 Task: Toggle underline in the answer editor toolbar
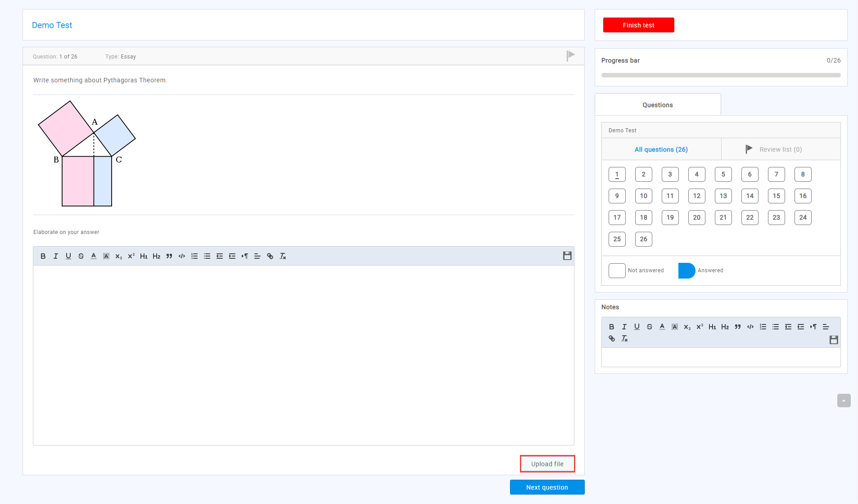[68, 256]
